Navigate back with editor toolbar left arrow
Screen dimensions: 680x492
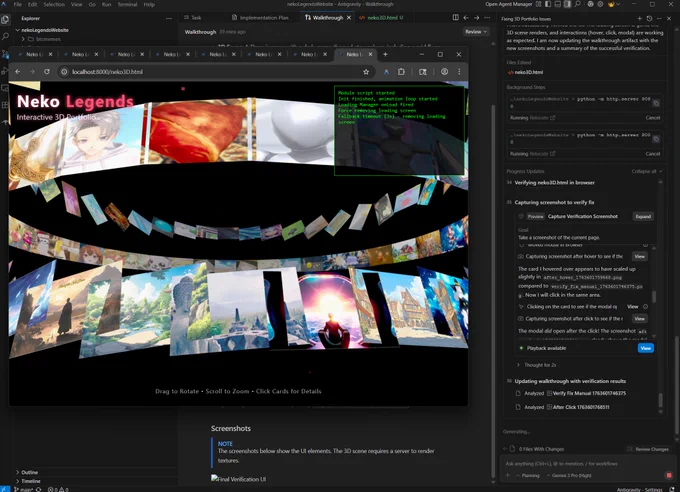pos(466,17)
